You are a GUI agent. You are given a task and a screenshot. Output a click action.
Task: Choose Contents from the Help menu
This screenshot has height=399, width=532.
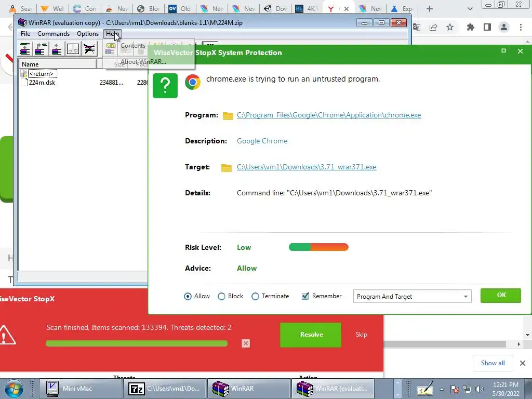[x=133, y=46]
